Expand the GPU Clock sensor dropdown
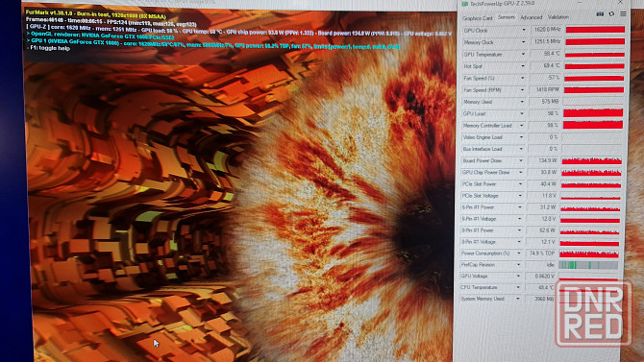The image size is (644, 362). (524, 30)
